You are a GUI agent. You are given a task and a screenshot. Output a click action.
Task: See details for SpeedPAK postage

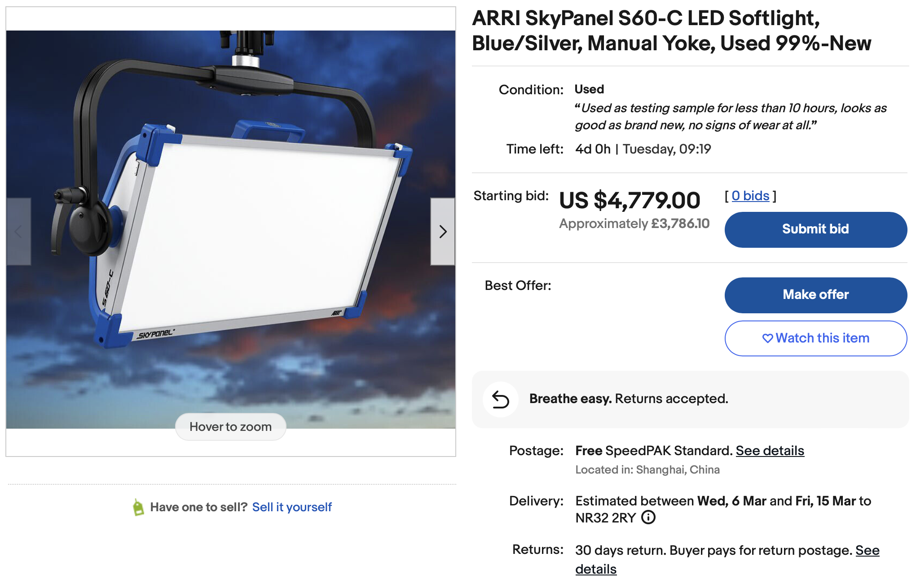770,451
